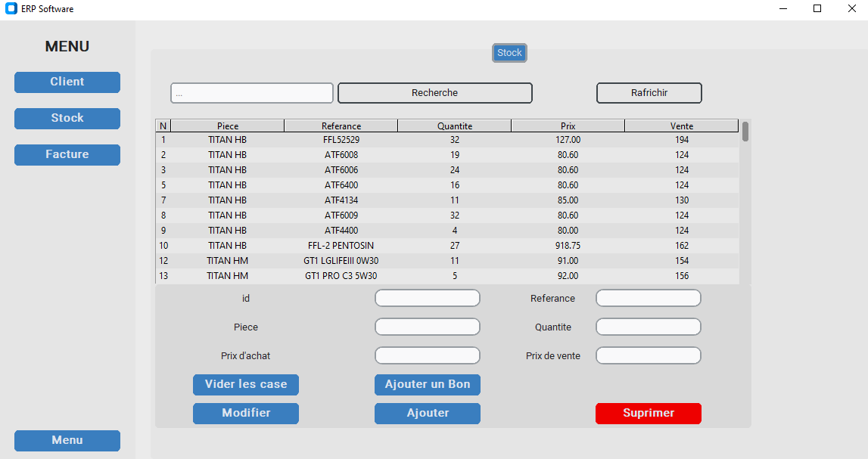Viewport: 868px width, 459px height.
Task: Delete entry using Suprimer button
Action: (x=648, y=413)
